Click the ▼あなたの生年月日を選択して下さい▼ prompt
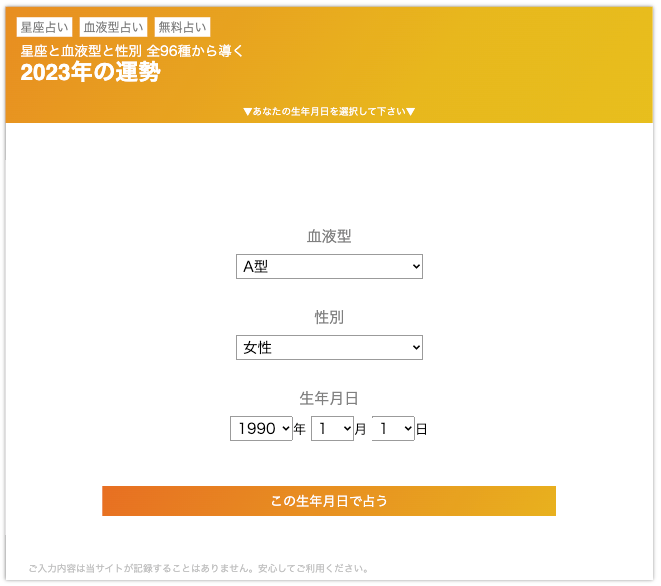Screen dimensions: 661x586 coord(329,112)
